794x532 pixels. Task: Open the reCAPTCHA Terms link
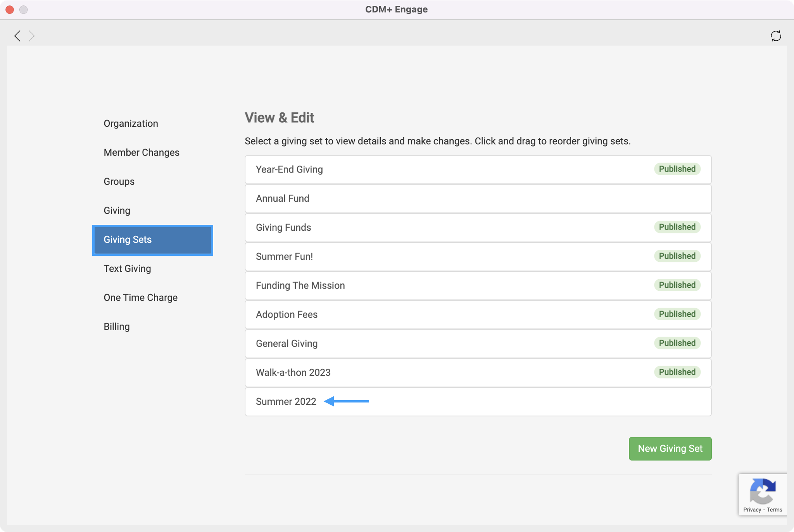point(774,510)
